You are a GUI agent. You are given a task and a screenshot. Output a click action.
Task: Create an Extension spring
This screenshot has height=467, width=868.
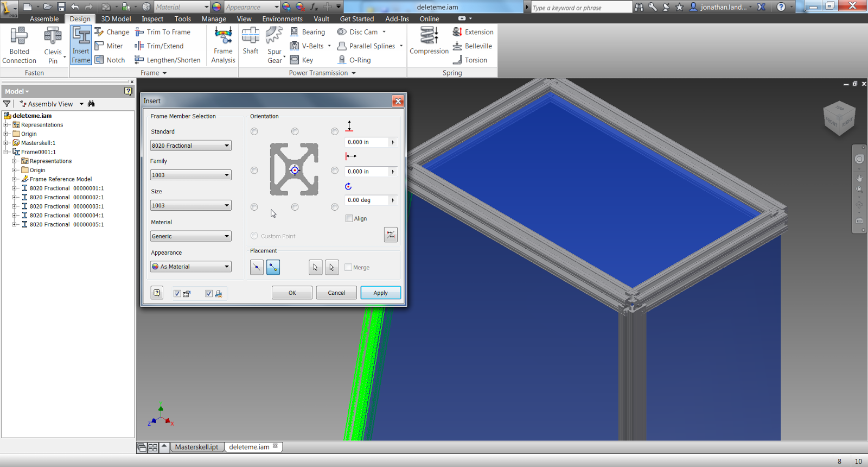[x=473, y=32]
